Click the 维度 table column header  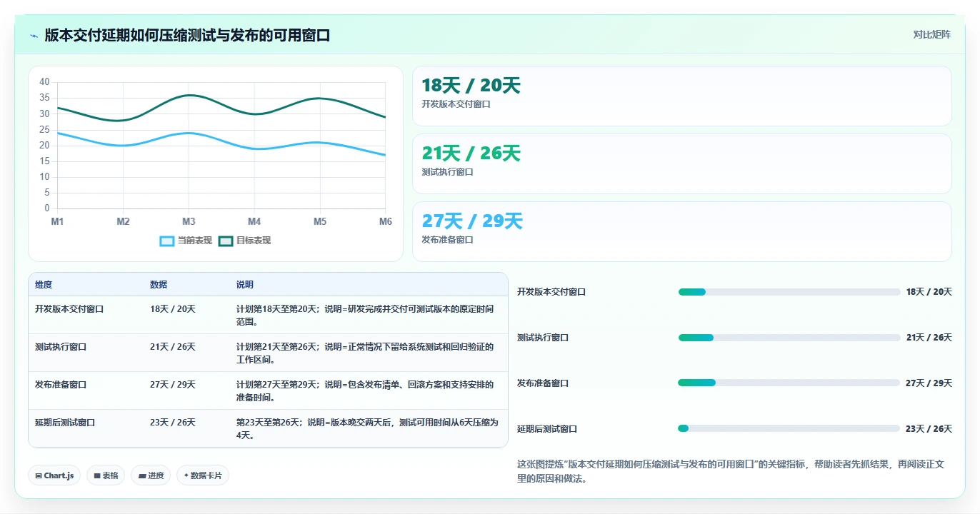(44, 285)
